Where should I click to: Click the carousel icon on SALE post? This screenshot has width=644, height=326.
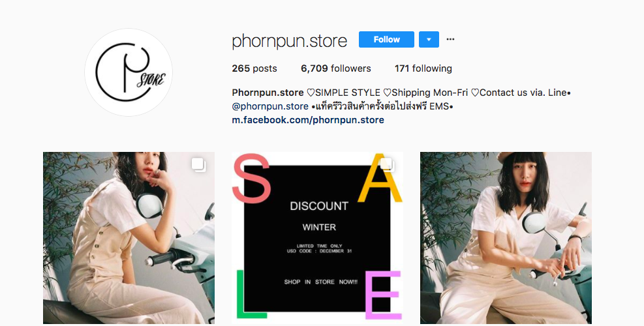[388, 164]
